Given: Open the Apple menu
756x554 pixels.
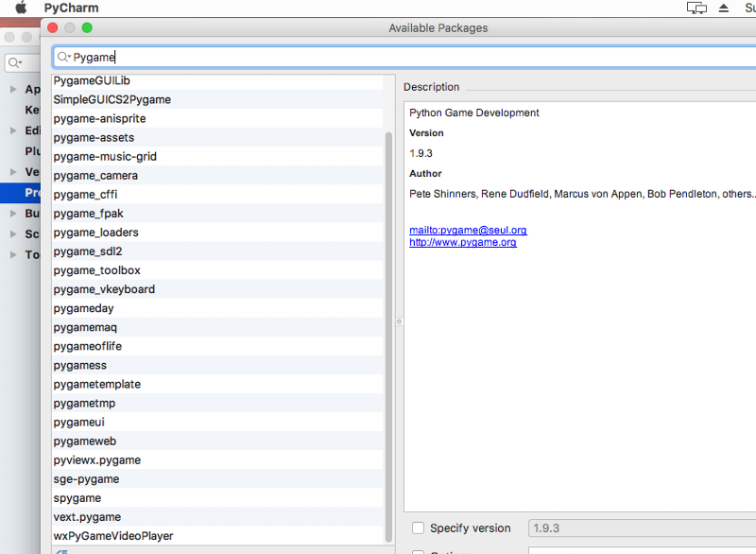Looking at the screenshot, I should click(21, 8).
